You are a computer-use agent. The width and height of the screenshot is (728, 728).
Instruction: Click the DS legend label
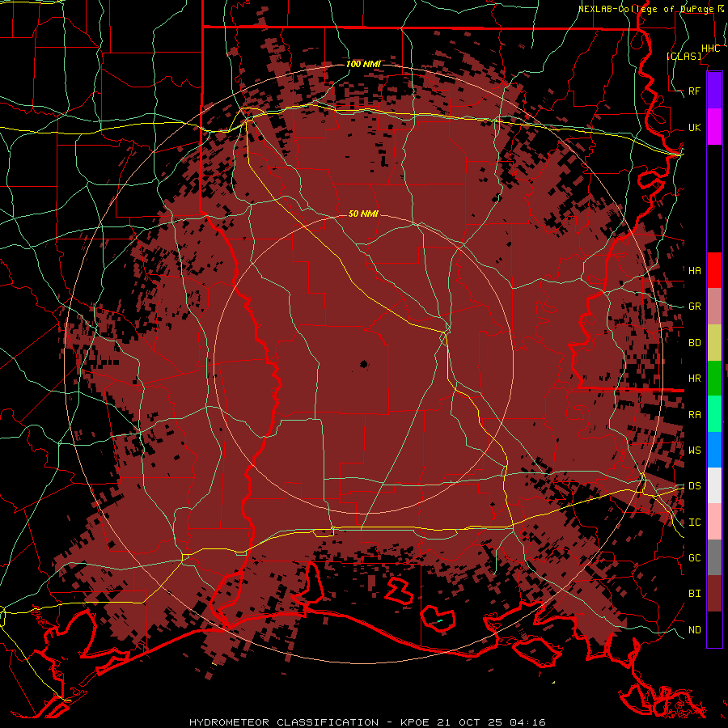click(x=694, y=486)
